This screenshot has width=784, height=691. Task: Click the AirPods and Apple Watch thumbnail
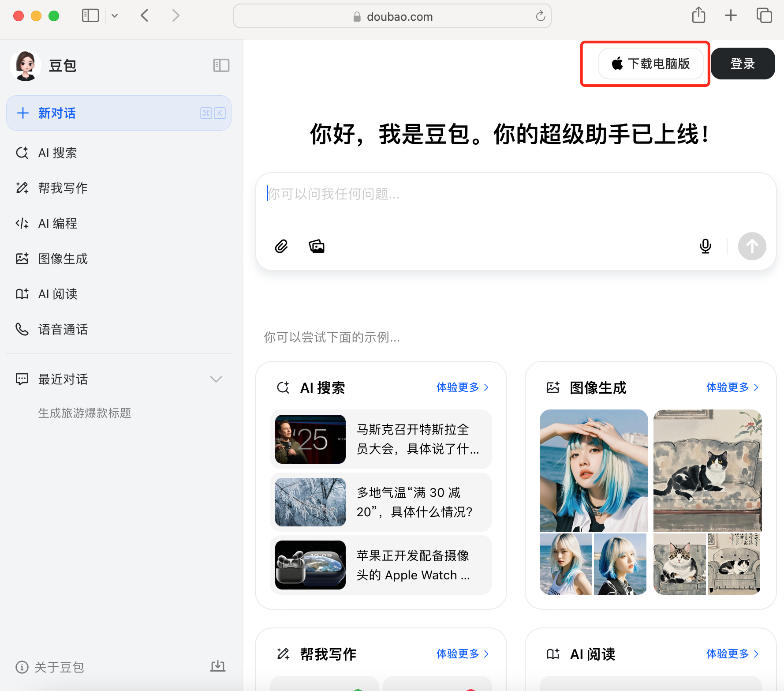pos(310,565)
